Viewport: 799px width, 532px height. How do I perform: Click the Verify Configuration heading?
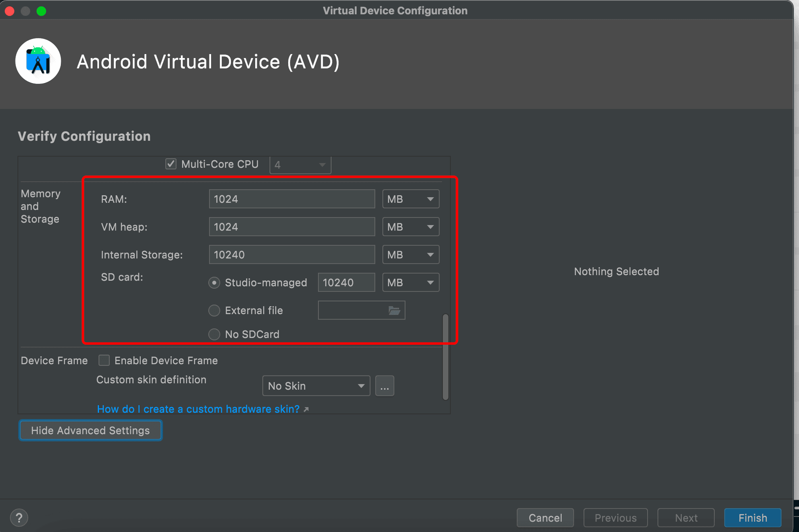point(84,136)
